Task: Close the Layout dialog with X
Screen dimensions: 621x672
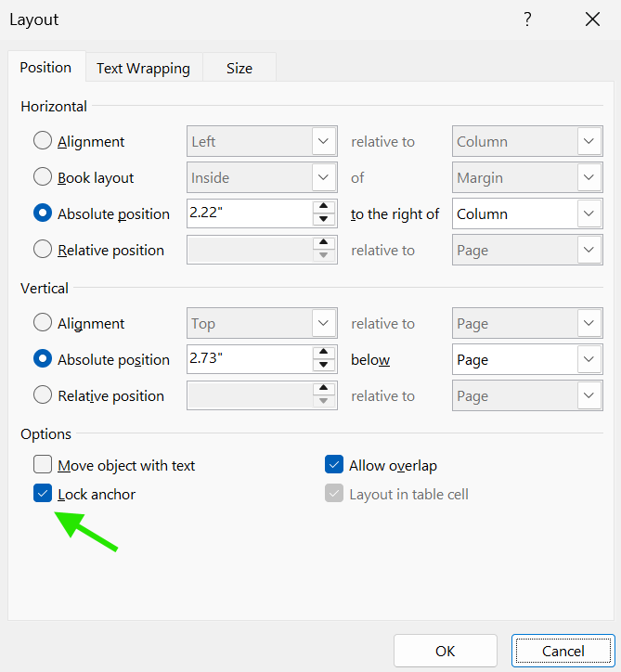Action: [x=592, y=19]
